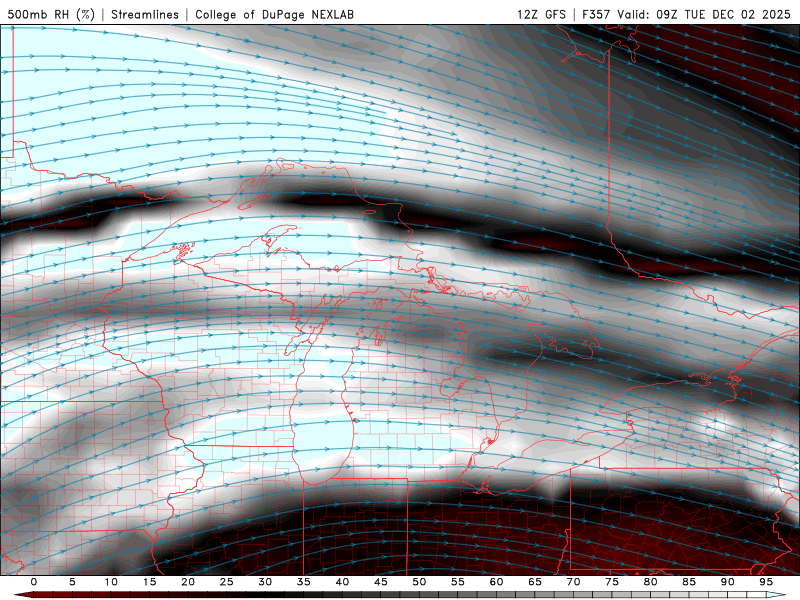Click the '40' value on the color scale
This screenshot has width=800, height=600.
(342, 582)
